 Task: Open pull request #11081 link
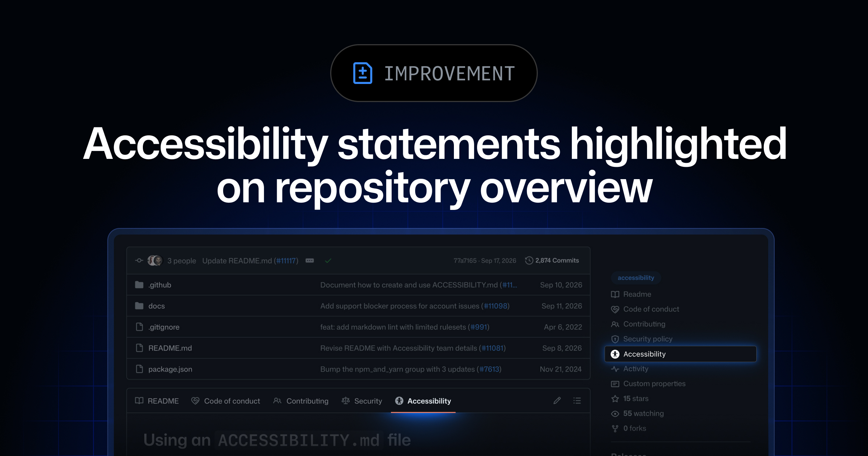[x=493, y=348]
